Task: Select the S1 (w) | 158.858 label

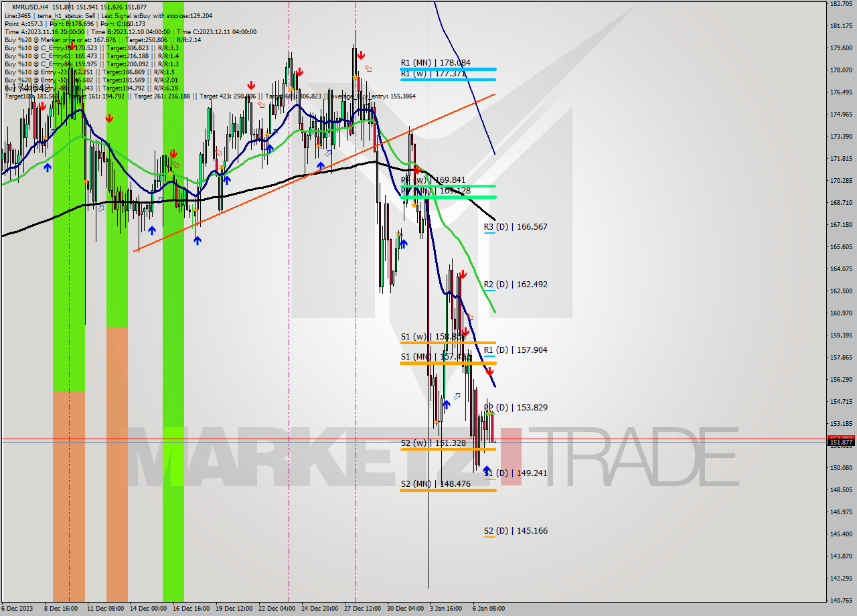Action: [433, 337]
